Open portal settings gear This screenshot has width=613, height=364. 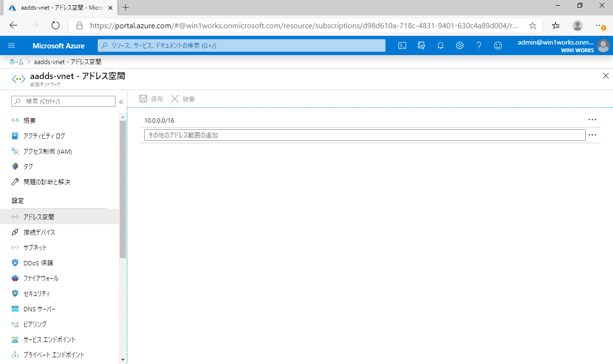tap(460, 45)
